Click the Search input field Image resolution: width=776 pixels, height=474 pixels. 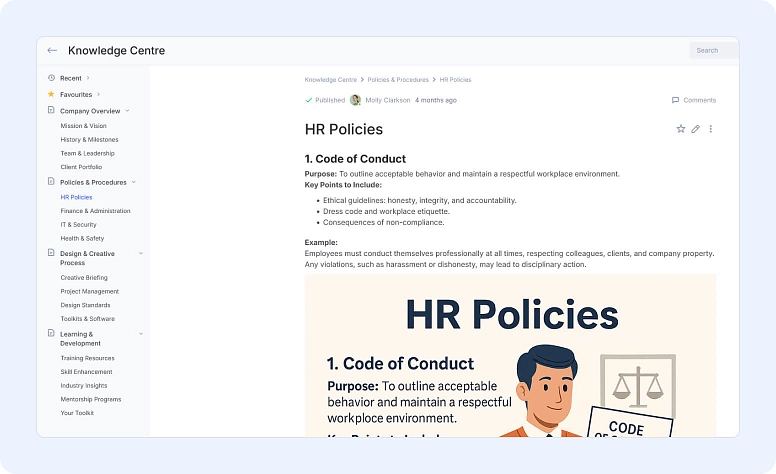(x=713, y=50)
